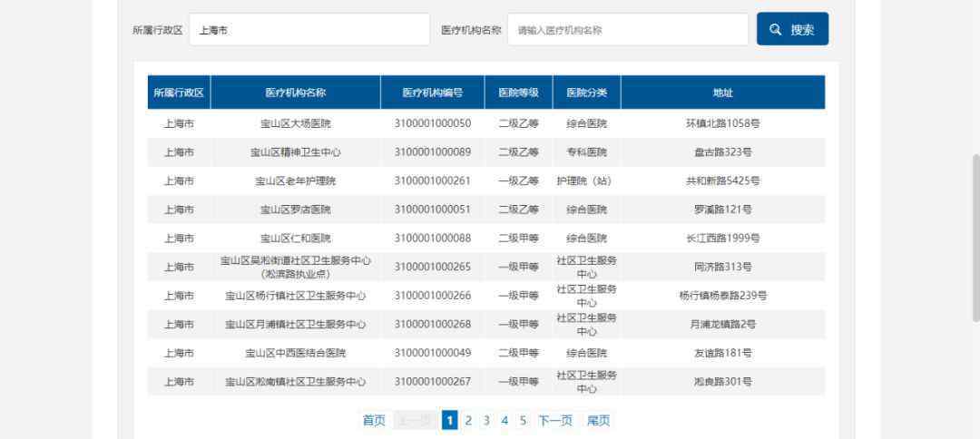Click address 同济路313号

722,268
